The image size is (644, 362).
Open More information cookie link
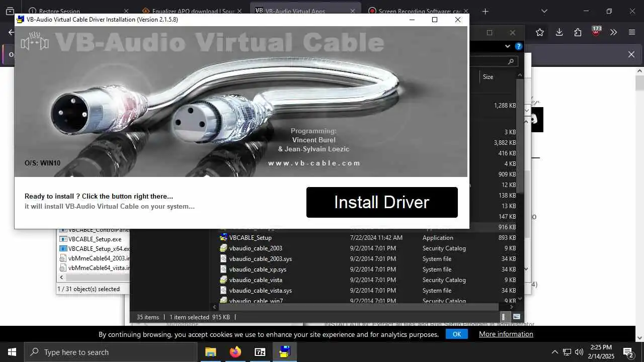(506, 334)
